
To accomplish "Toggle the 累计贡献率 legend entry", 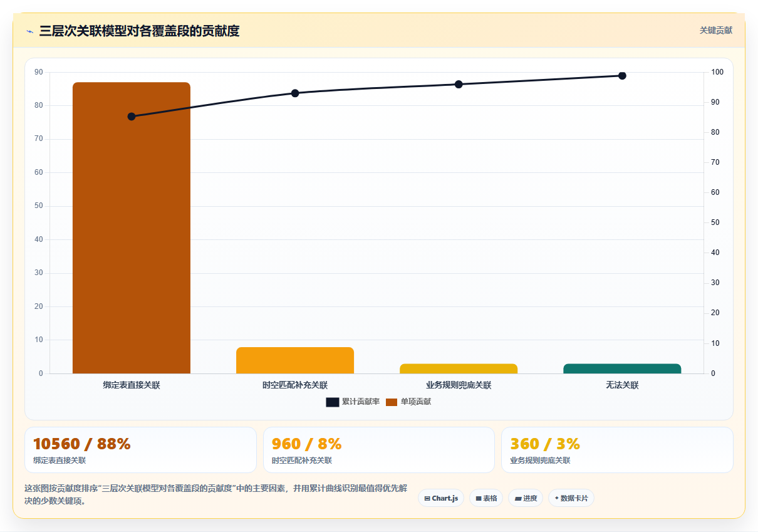I will point(353,402).
